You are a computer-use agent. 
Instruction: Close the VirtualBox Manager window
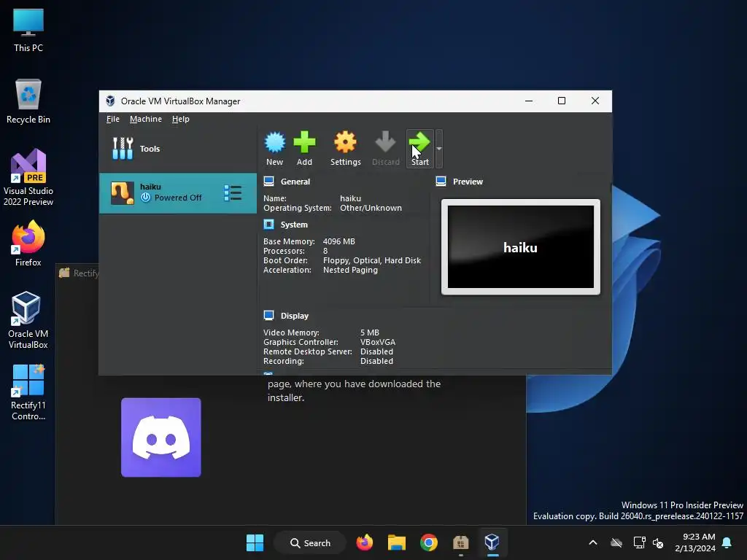tap(595, 101)
